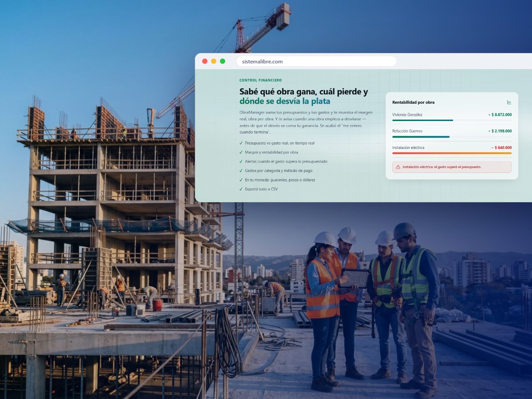
Task: Click the yellow minimize button of the browser window
Action: tap(214, 61)
